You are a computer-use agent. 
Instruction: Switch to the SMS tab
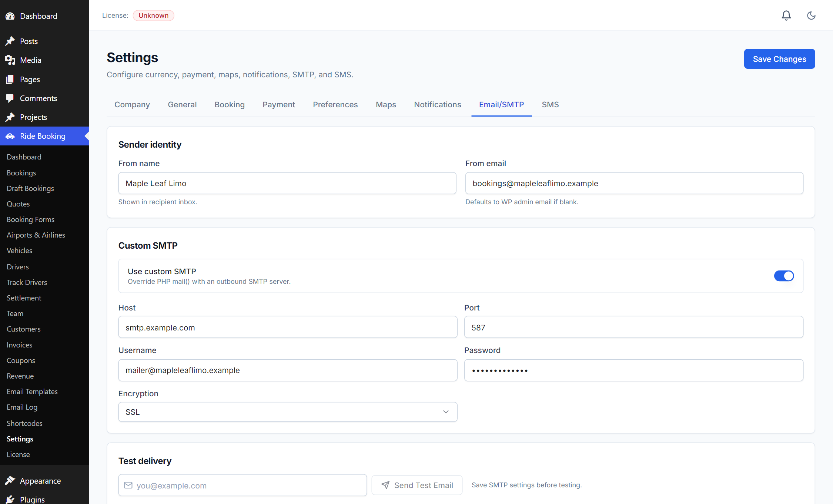pyautogui.click(x=550, y=105)
